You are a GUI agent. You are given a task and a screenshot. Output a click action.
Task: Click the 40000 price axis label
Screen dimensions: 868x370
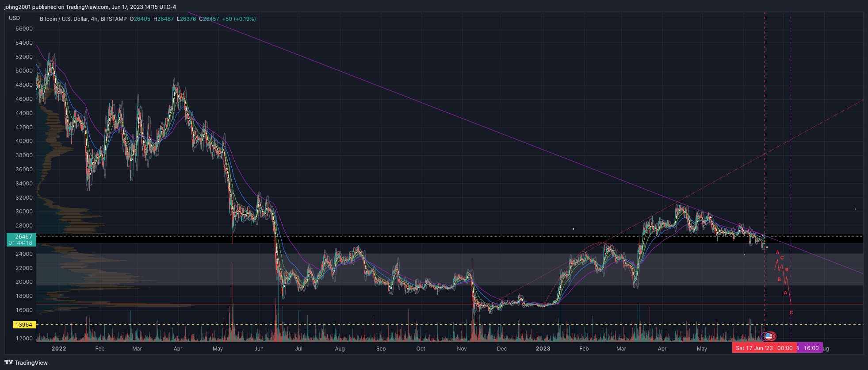click(x=24, y=141)
